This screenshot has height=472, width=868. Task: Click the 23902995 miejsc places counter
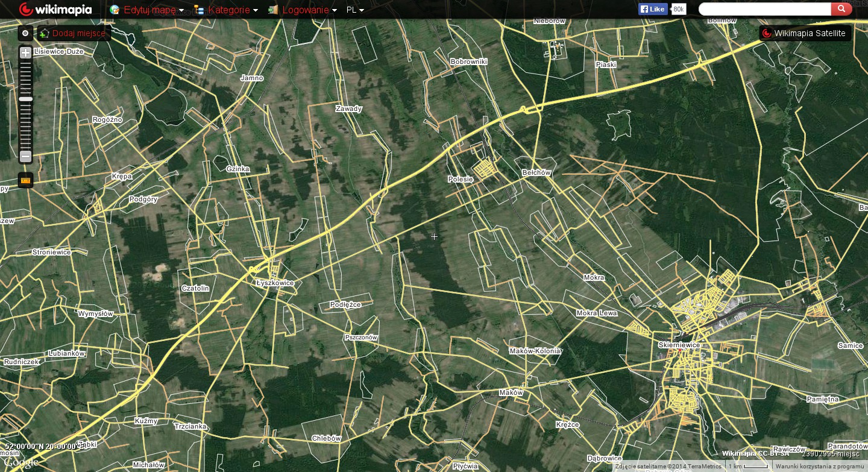(831, 454)
